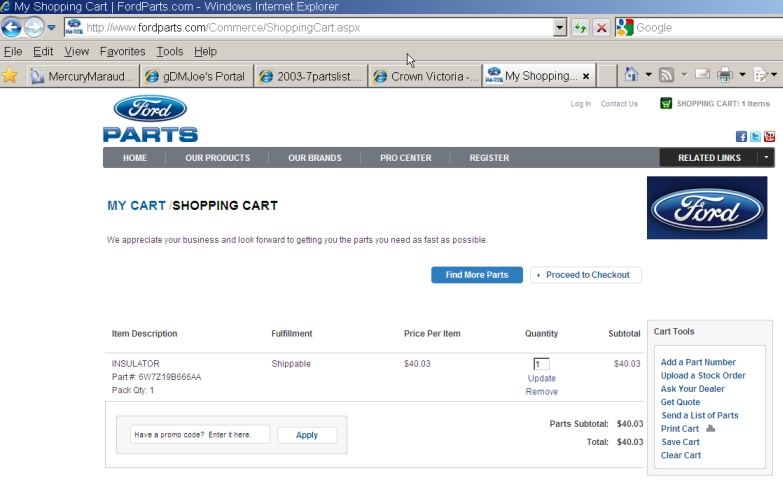
Task: Open the address bar history dropdown
Action: point(560,28)
